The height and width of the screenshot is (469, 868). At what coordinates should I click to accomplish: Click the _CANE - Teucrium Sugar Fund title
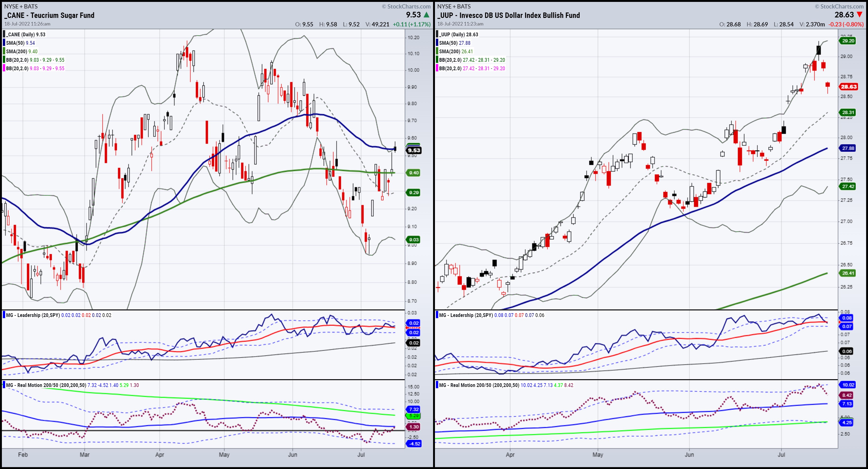coord(50,16)
